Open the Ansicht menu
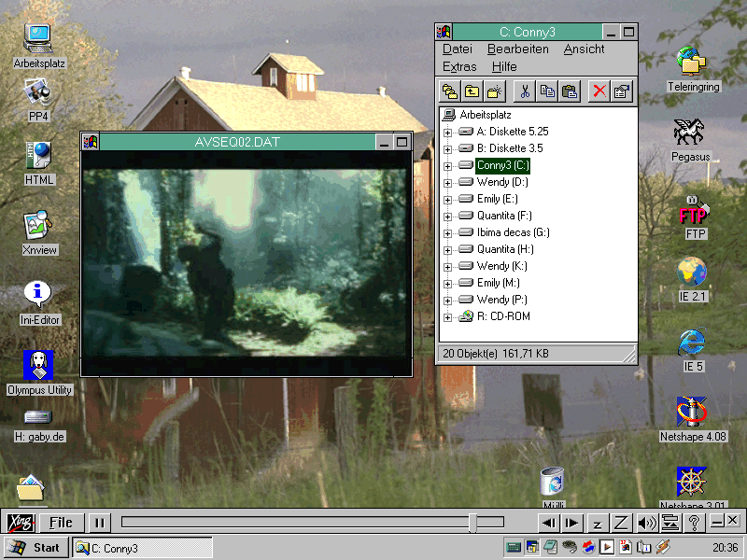The height and width of the screenshot is (560, 747). point(584,49)
